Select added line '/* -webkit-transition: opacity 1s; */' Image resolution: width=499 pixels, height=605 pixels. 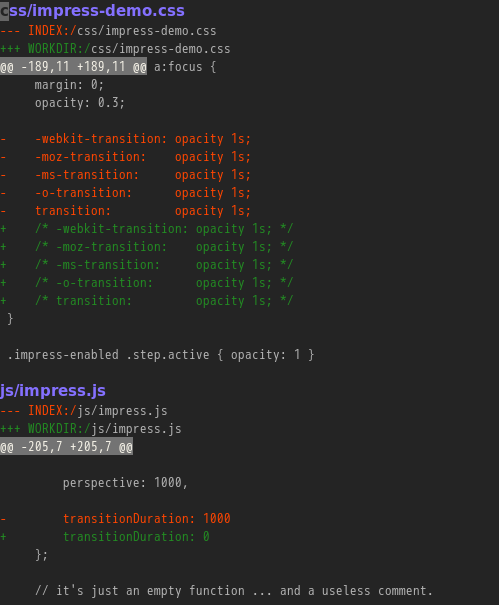coord(147,229)
